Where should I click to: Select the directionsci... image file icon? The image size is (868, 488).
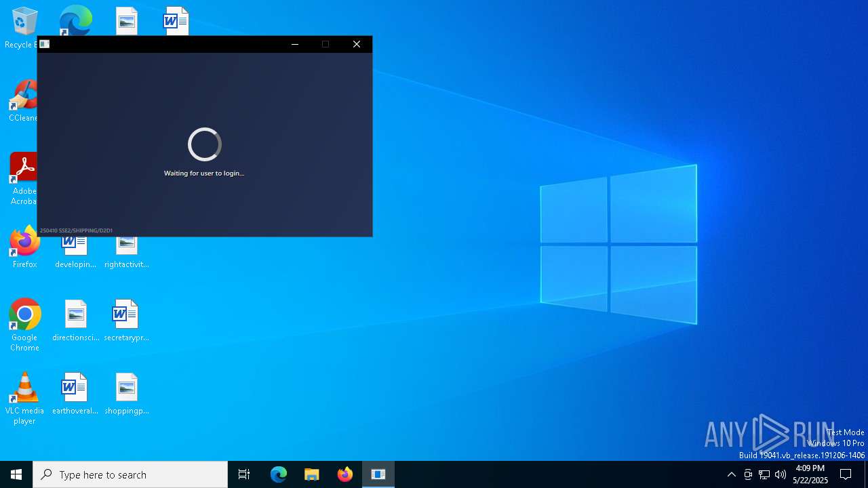[x=75, y=321]
